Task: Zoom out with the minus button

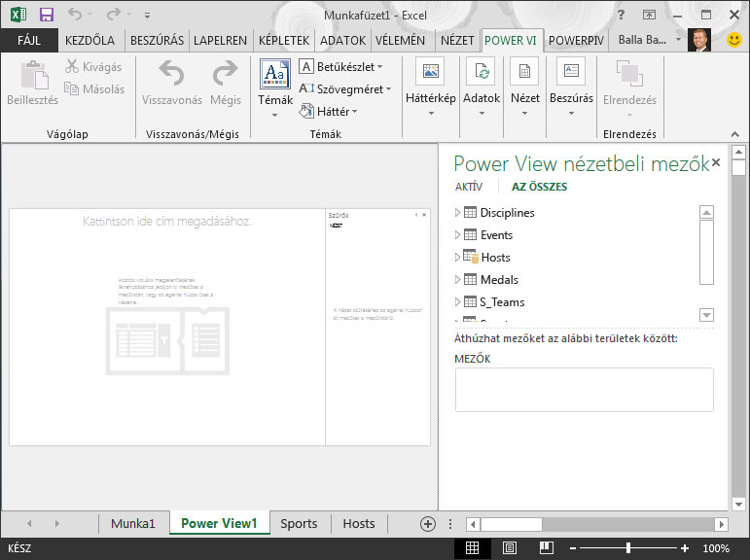Action: [x=573, y=548]
